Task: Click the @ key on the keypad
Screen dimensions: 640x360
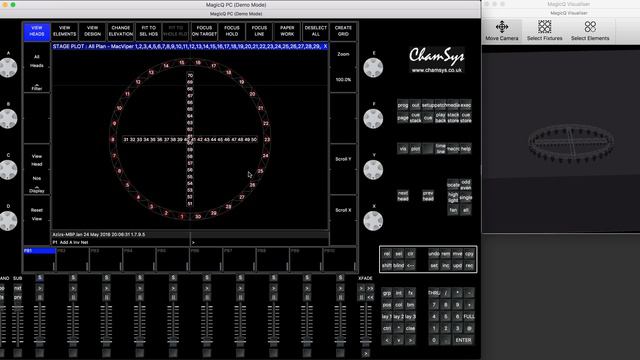Action: click(469, 328)
